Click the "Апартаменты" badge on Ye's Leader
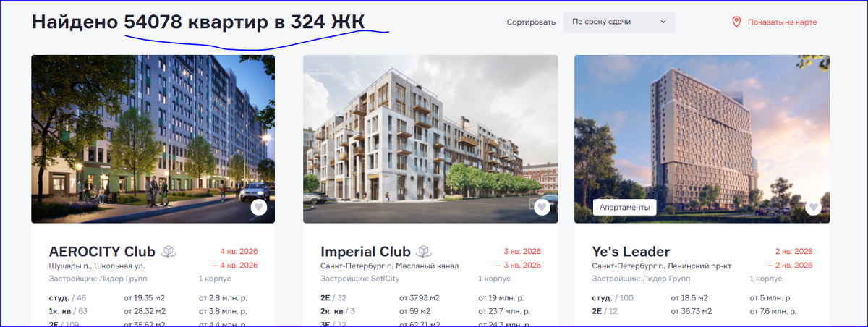 click(x=624, y=208)
